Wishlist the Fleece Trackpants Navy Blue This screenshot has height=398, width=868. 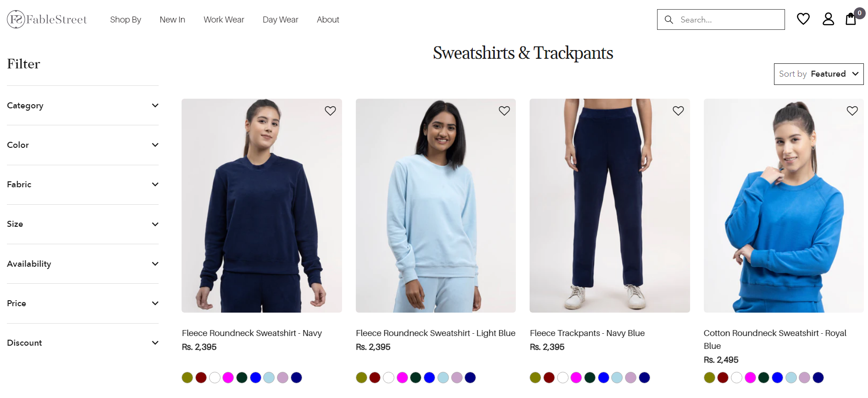678,111
